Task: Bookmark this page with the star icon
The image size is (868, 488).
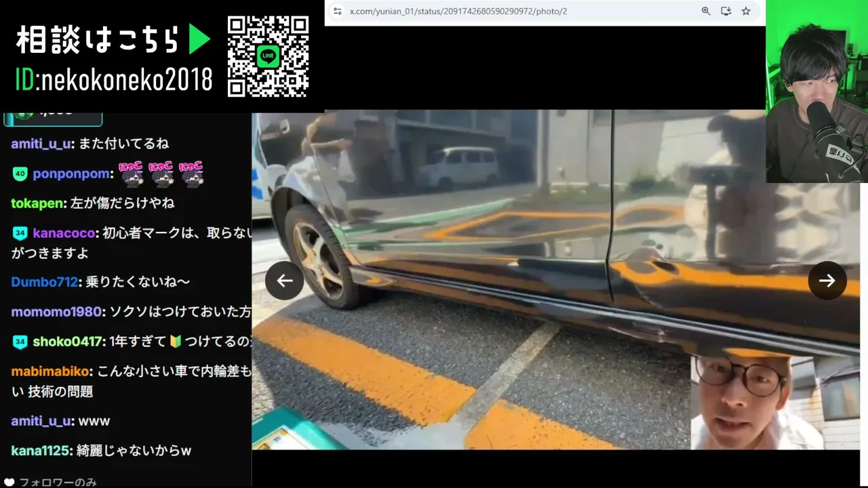Action: click(x=746, y=12)
